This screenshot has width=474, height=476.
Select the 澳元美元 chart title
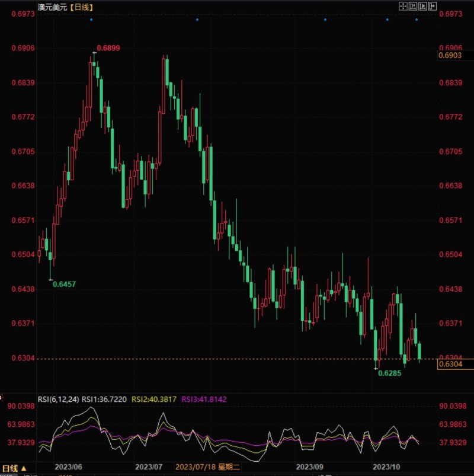53,7
